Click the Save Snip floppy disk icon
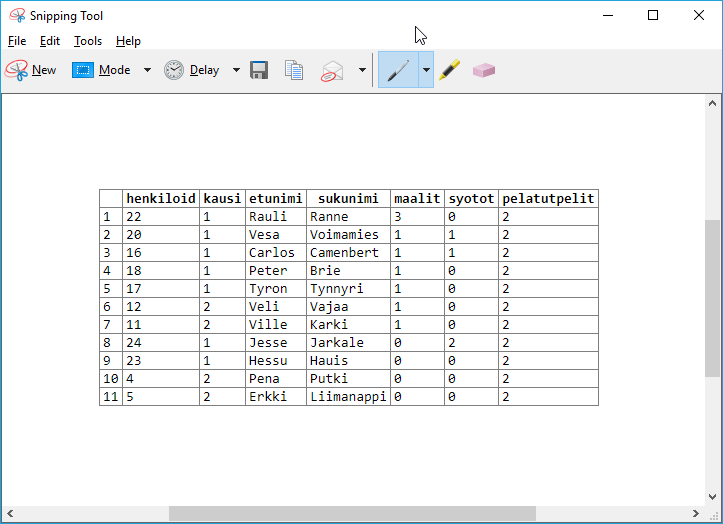 (x=259, y=70)
